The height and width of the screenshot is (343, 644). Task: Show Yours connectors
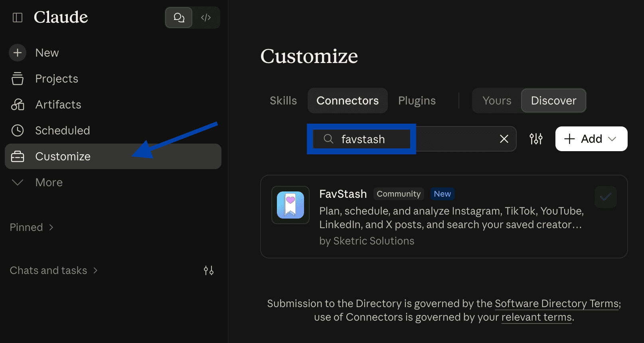497,101
